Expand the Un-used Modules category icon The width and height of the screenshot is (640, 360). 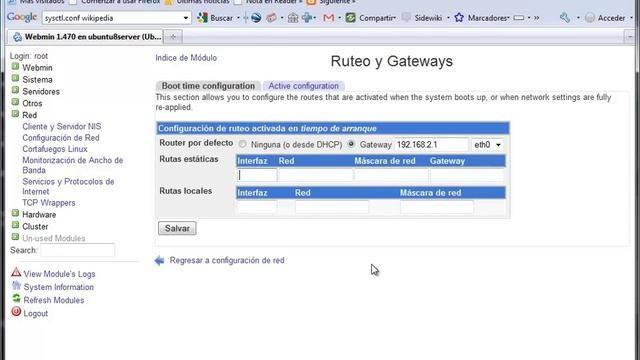click(x=15, y=237)
